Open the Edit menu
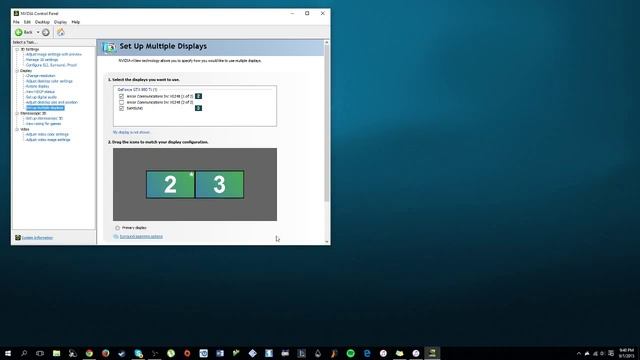 27,22
